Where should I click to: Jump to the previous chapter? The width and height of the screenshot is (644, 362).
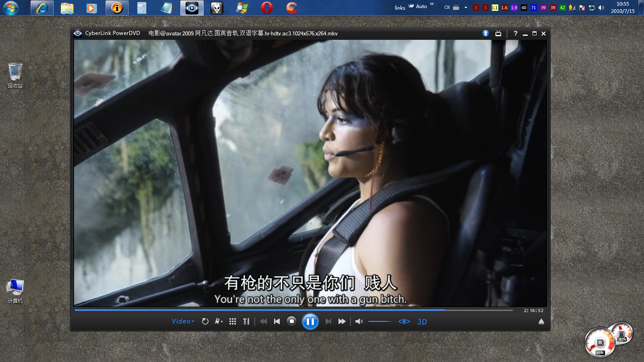(x=277, y=321)
